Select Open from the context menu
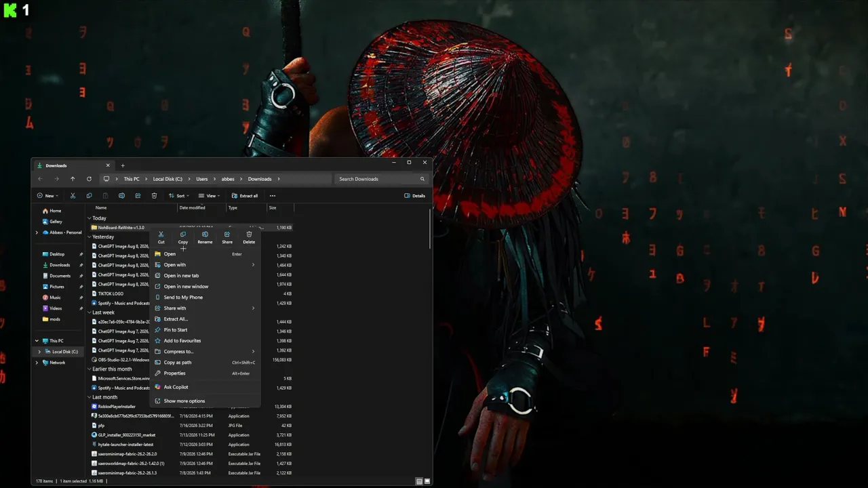The width and height of the screenshot is (868, 488). pos(205,254)
